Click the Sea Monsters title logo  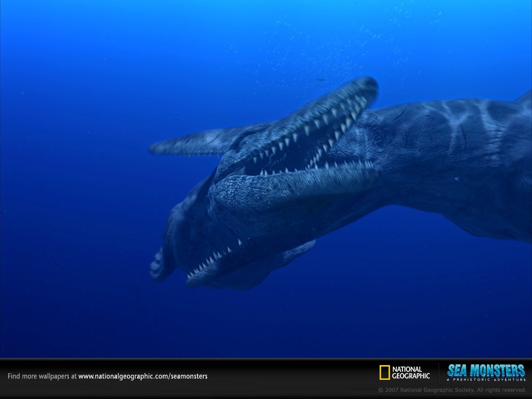[x=486, y=372]
